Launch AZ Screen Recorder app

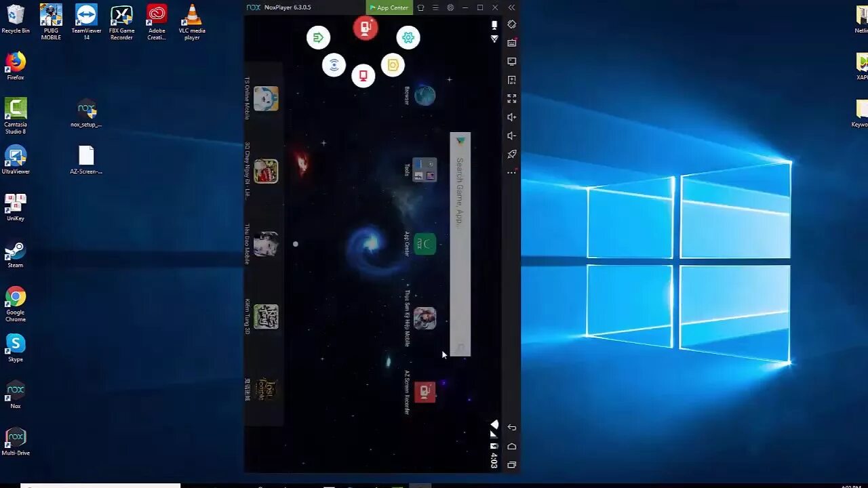(x=425, y=392)
